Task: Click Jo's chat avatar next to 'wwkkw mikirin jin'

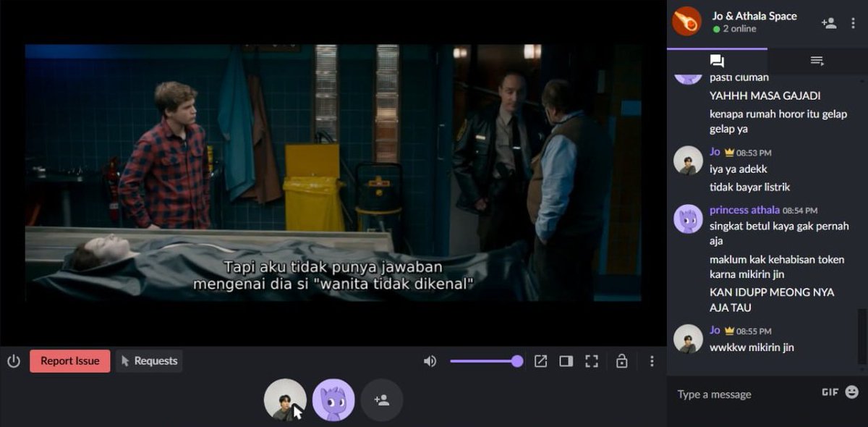Action: [688, 339]
